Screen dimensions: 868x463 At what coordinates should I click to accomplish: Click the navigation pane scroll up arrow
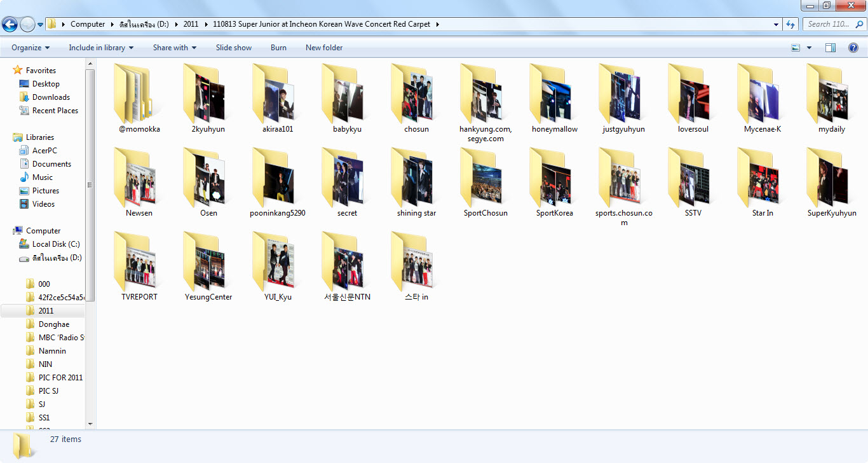(90, 64)
